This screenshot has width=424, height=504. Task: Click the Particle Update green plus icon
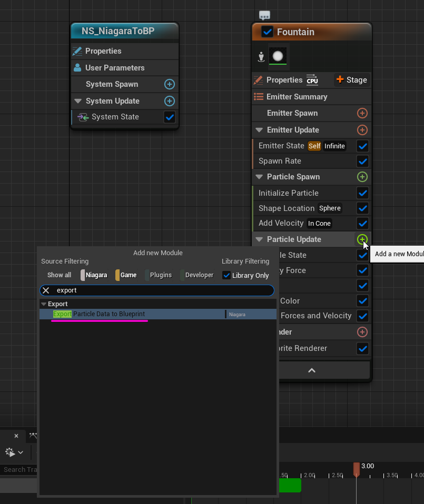click(x=362, y=239)
